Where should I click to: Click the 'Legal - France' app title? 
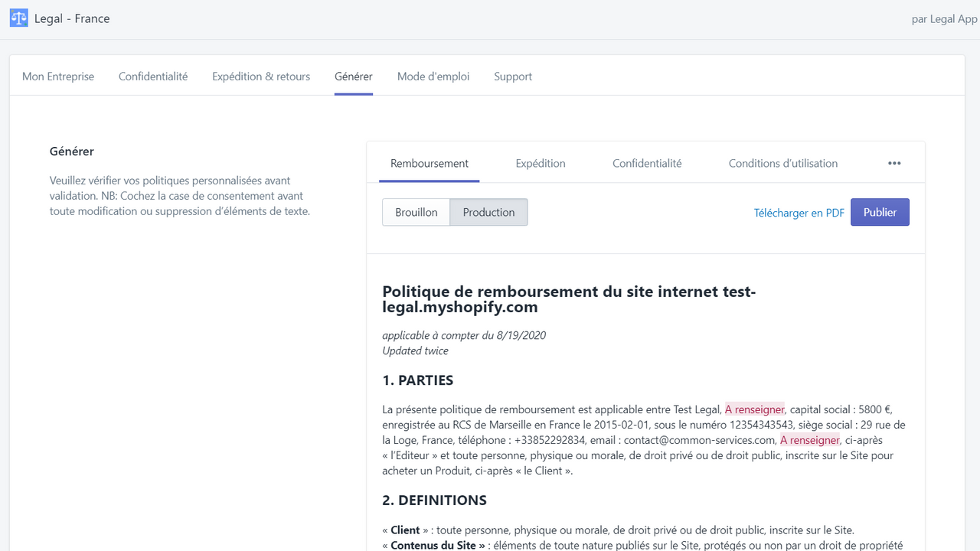72,18
